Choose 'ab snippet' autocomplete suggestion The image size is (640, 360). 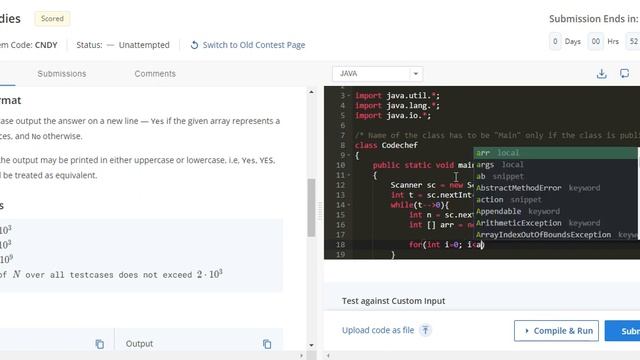click(x=556, y=176)
